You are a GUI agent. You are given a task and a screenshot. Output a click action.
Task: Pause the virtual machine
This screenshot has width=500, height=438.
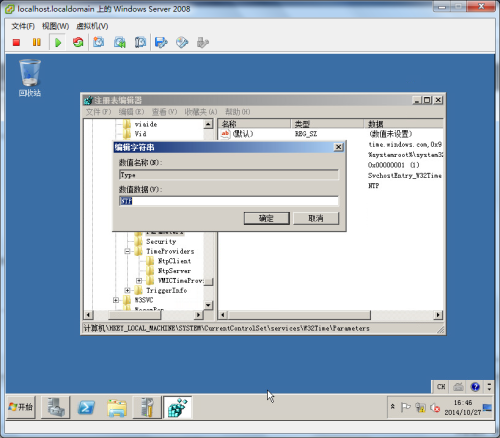point(37,42)
